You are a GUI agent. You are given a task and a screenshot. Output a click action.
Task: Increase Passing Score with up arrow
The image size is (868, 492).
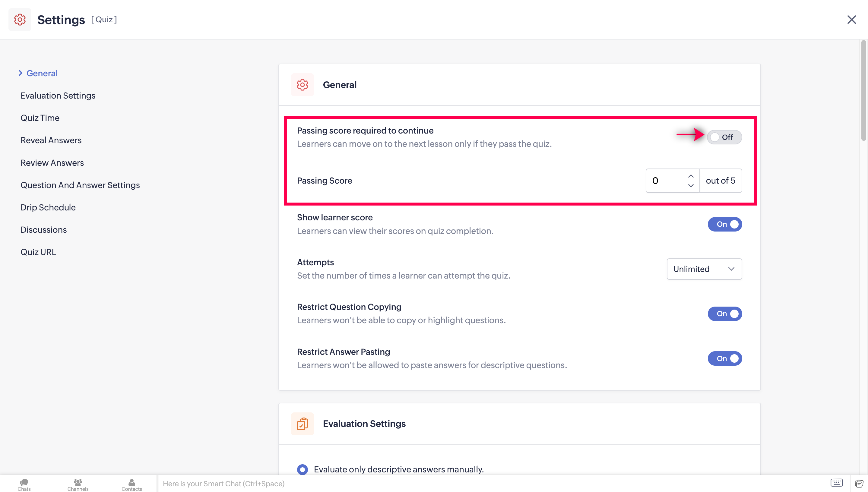[691, 176]
